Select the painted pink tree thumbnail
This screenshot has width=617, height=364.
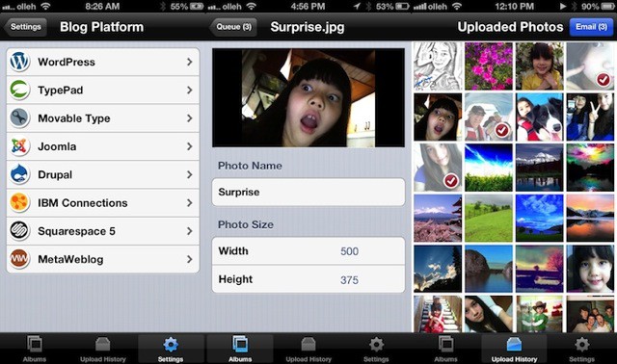540,269
